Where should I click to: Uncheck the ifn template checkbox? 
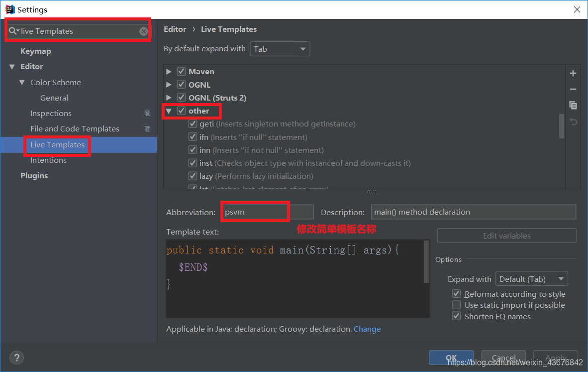click(193, 136)
